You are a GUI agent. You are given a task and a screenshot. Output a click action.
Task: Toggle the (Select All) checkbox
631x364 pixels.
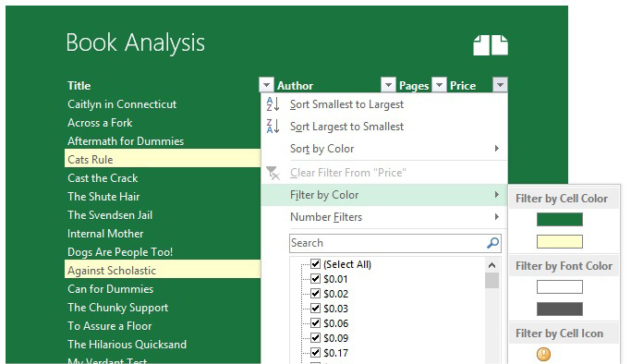(x=316, y=264)
